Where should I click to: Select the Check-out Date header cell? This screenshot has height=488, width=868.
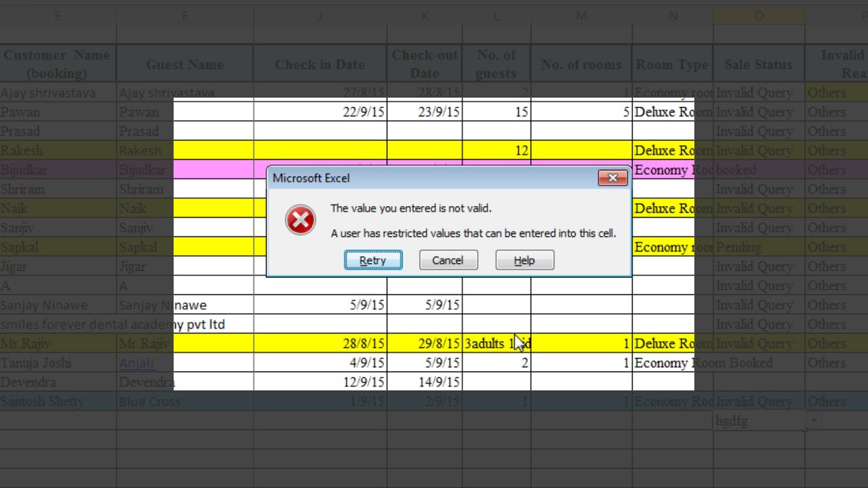click(x=425, y=64)
